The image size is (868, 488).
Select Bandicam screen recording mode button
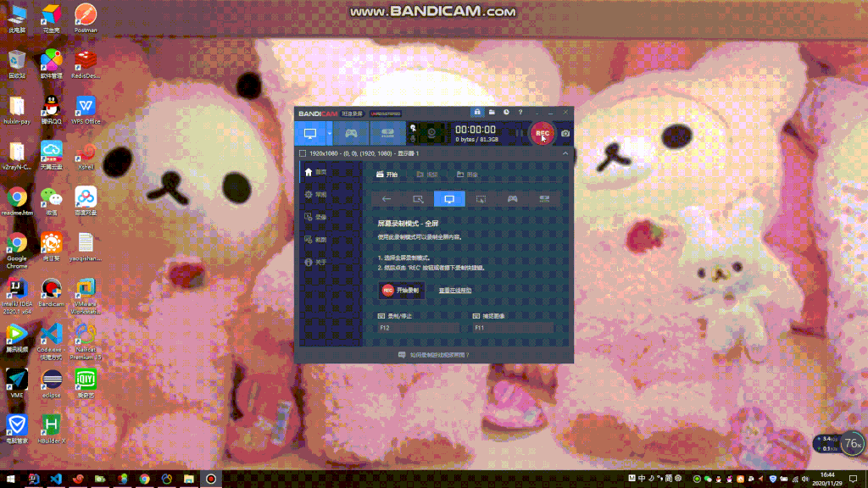point(310,133)
